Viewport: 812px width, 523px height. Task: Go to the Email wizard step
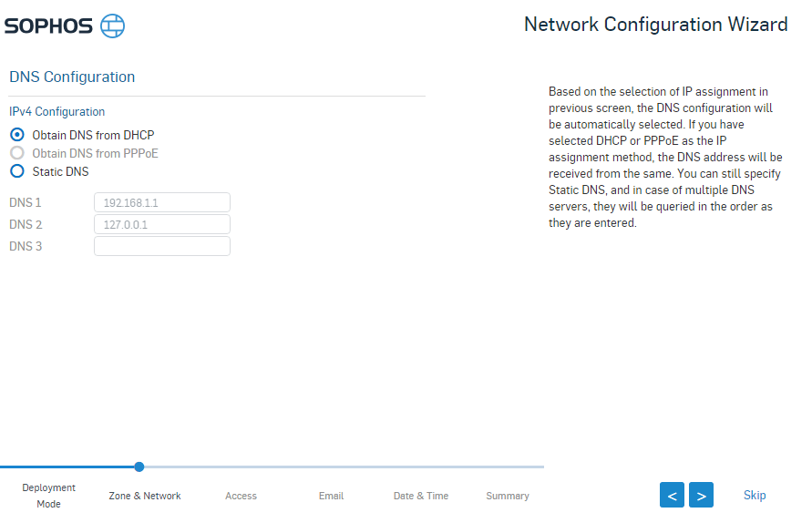tap(331, 496)
